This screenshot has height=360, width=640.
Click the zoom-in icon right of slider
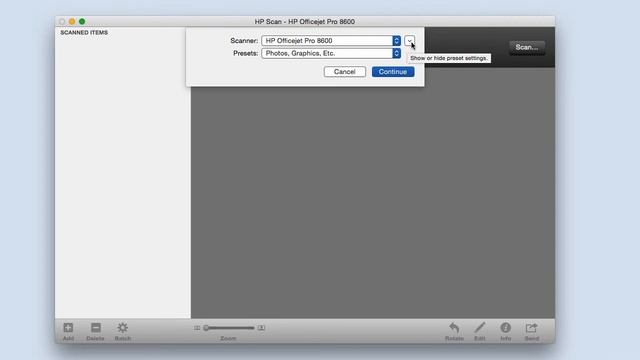coord(261,328)
